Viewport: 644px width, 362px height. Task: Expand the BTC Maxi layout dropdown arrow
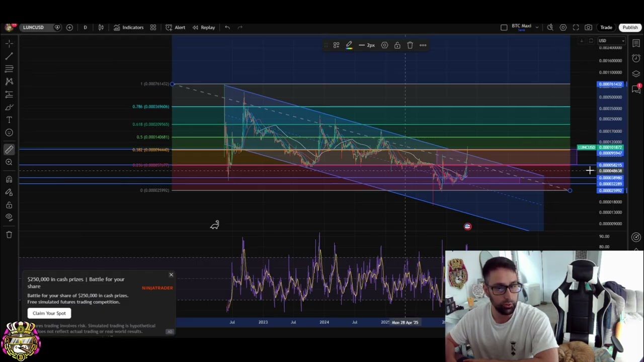click(537, 27)
